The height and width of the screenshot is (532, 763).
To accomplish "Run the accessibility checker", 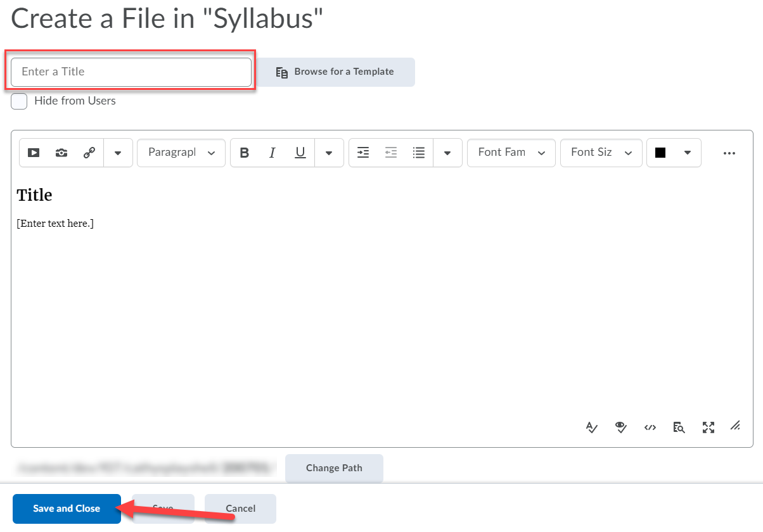I will [x=591, y=427].
